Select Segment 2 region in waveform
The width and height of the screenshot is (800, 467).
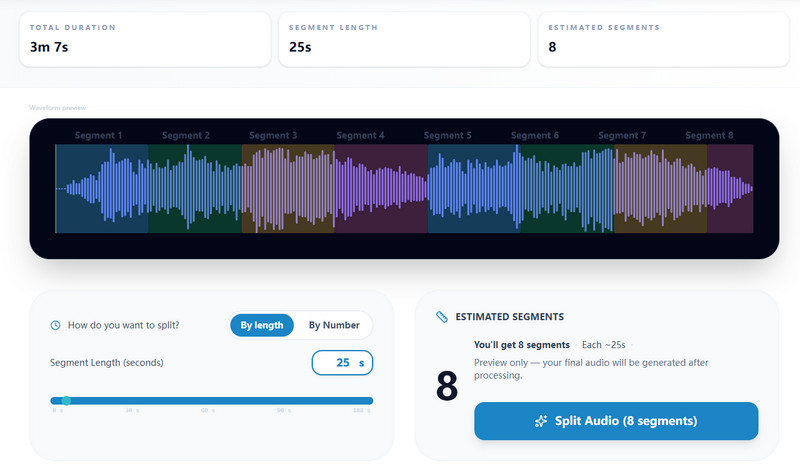coord(195,189)
